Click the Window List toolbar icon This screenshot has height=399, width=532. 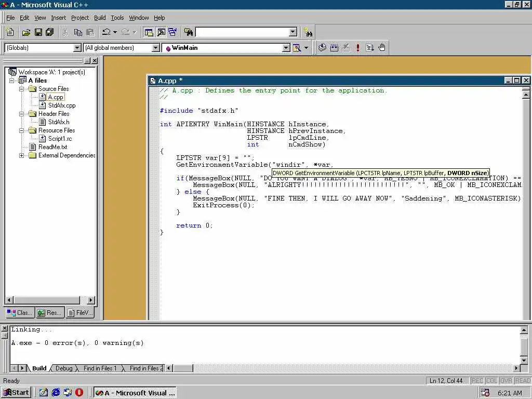click(172, 32)
